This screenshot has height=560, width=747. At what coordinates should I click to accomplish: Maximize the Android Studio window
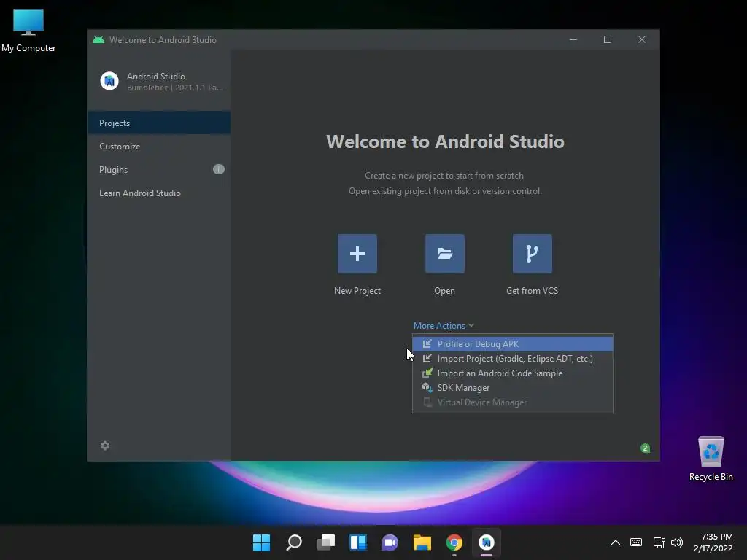(x=608, y=39)
